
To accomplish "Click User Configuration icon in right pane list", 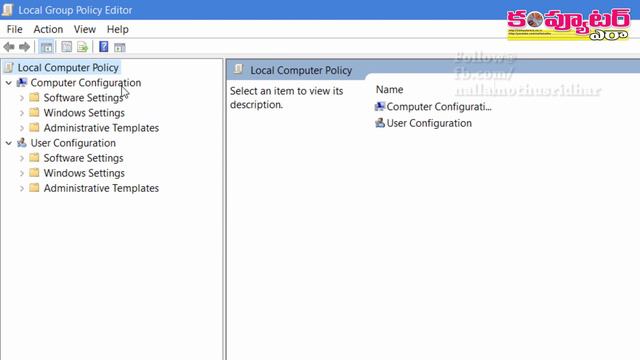I will pyautogui.click(x=380, y=123).
